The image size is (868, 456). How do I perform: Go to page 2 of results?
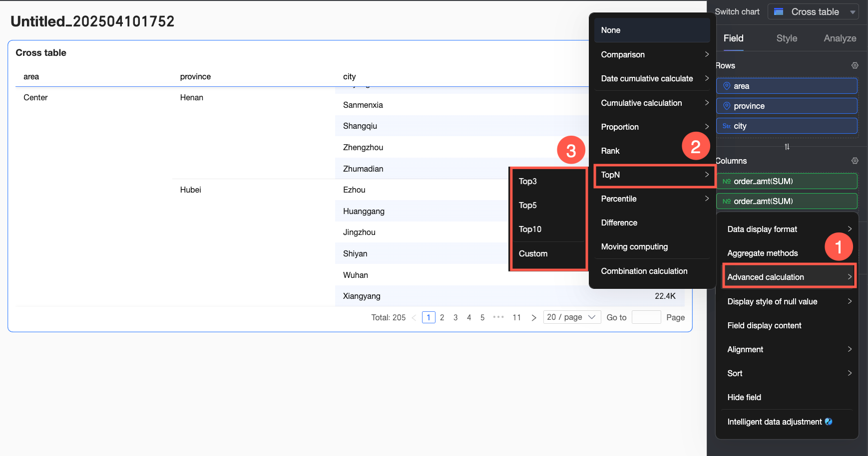click(x=442, y=317)
